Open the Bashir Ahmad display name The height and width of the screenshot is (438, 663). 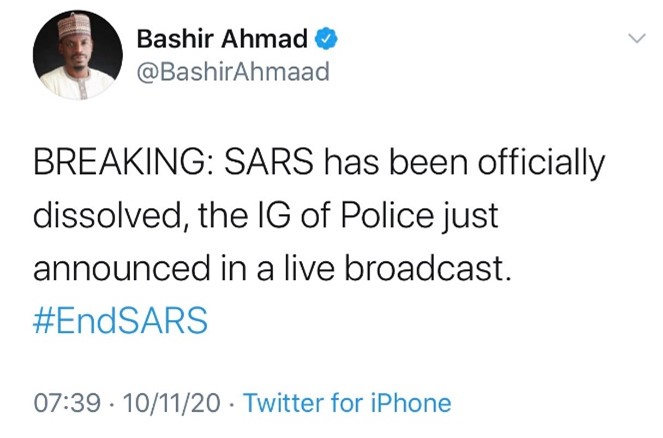point(223,40)
